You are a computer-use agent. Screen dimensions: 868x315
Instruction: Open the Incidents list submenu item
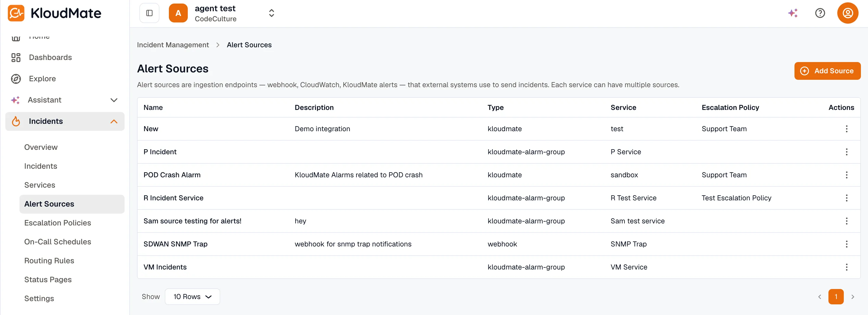click(40, 166)
